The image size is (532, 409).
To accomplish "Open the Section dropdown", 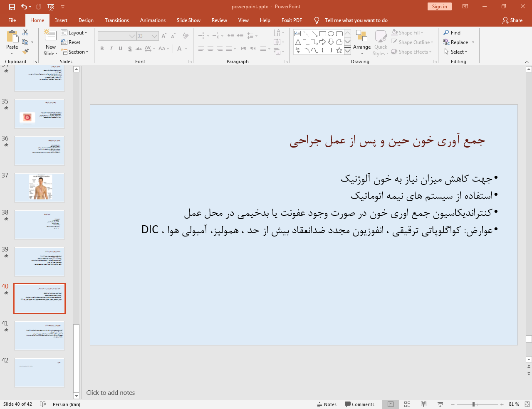I will point(75,52).
